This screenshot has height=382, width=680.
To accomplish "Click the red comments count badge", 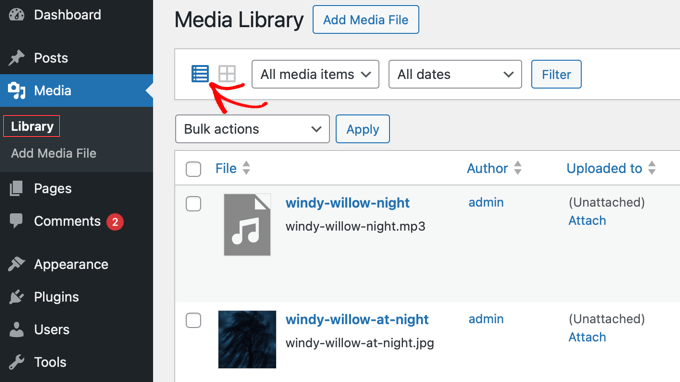I will click(x=115, y=222).
